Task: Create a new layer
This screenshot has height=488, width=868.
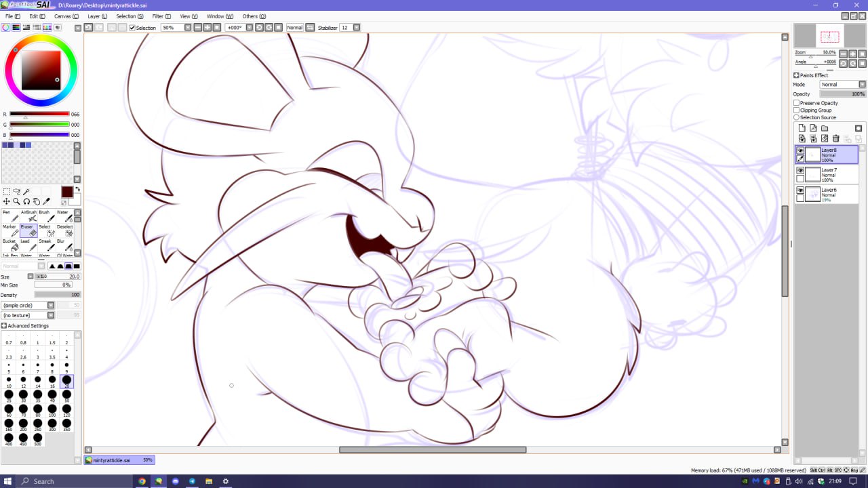Action: 802,128
